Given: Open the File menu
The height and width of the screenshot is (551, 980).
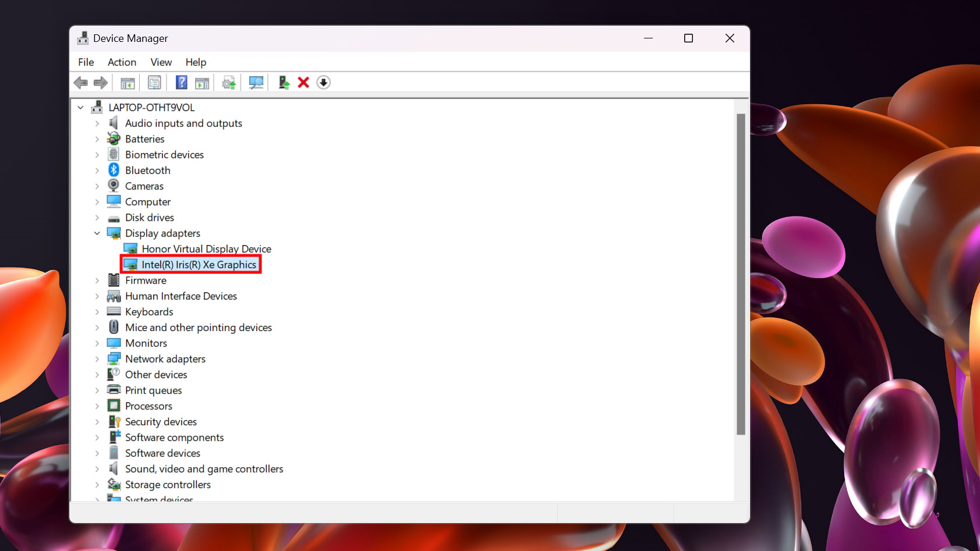Looking at the screenshot, I should click(86, 62).
